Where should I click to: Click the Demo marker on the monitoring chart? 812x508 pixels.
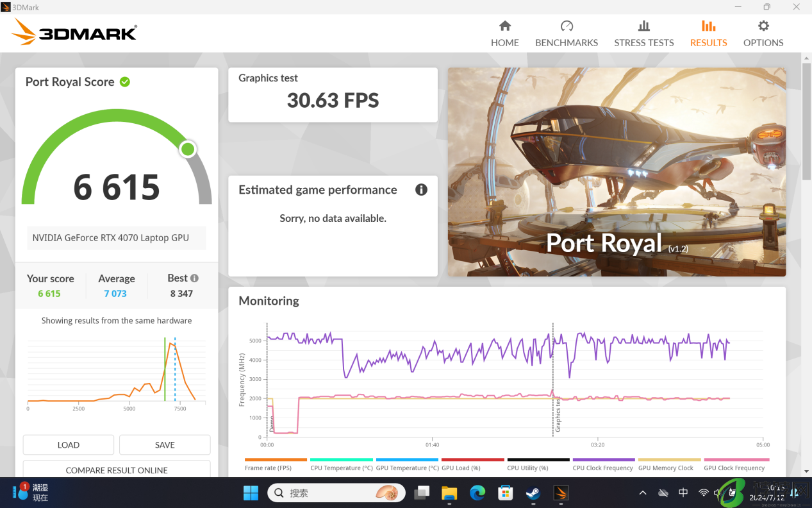click(271, 423)
